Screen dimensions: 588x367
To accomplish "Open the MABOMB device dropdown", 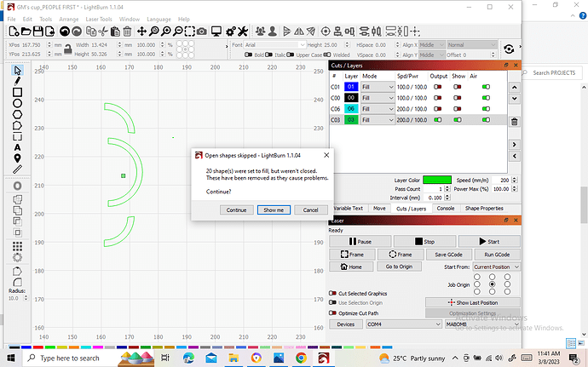I will point(482,324).
